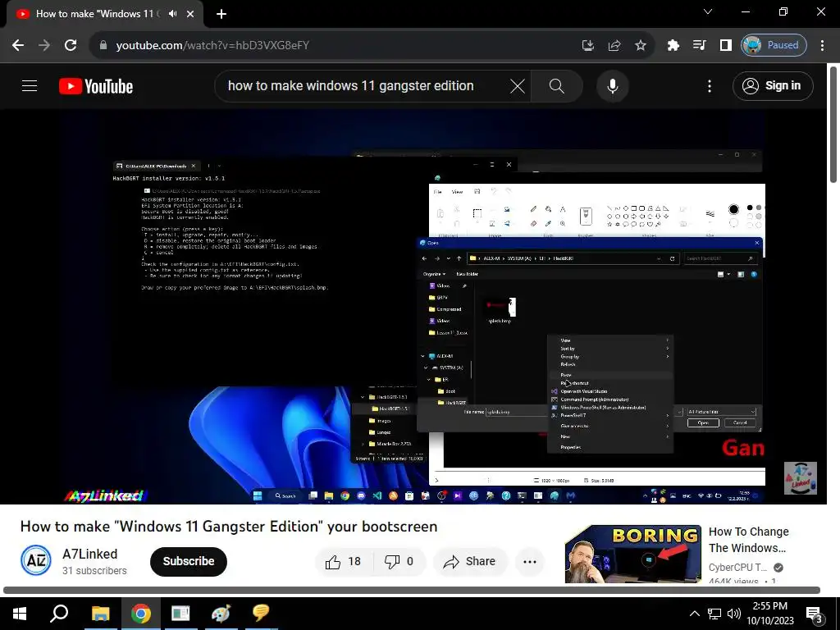Go forward with the forward arrow
The width and height of the screenshot is (840, 630).
[44, 45]
